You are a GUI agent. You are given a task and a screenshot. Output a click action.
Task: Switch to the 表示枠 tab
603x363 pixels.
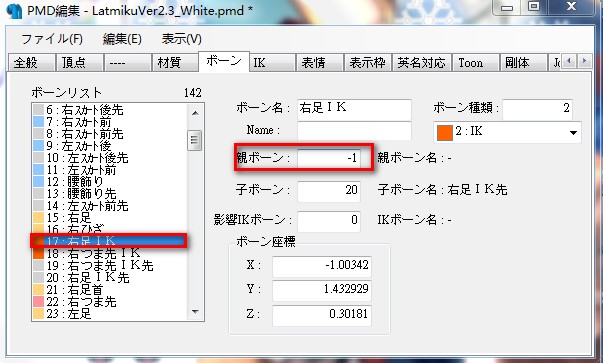pos(368,62)
